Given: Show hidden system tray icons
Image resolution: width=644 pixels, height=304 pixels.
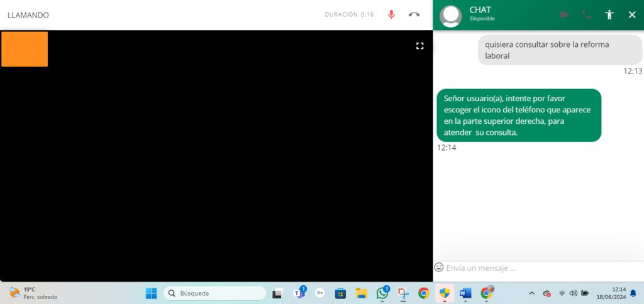Looking at the screenshot, I should point(532,293).
